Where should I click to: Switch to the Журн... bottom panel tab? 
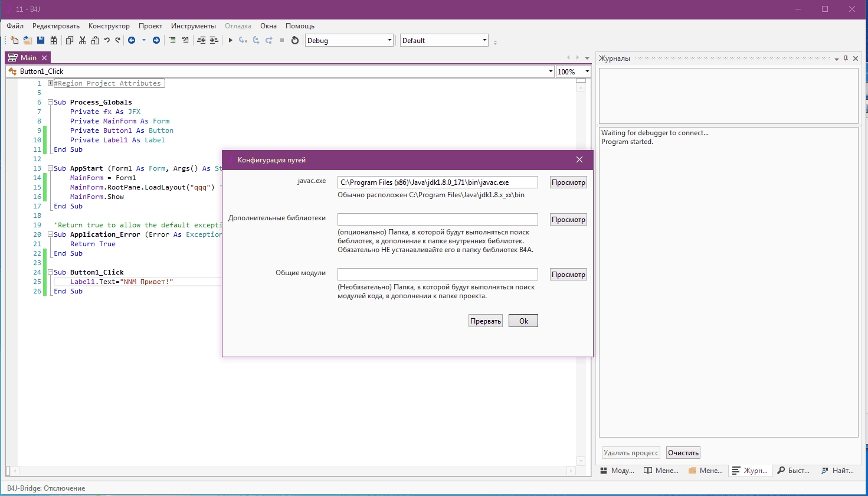click(750, 471)
